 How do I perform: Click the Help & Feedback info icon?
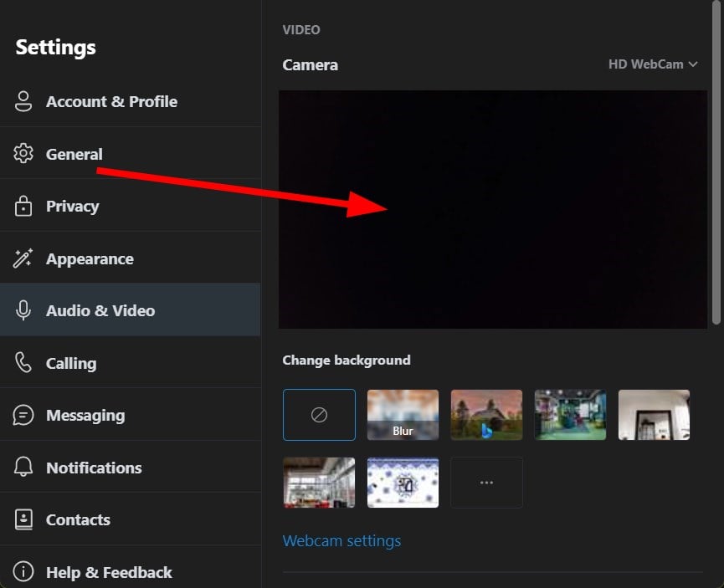(23, 572)
